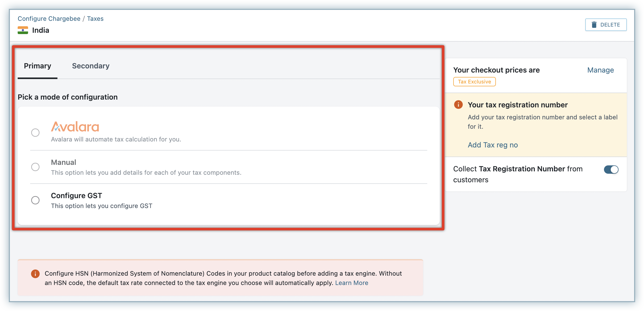644x311 pixels.
Task: Click the India flag icon
Action: (23, 30)
